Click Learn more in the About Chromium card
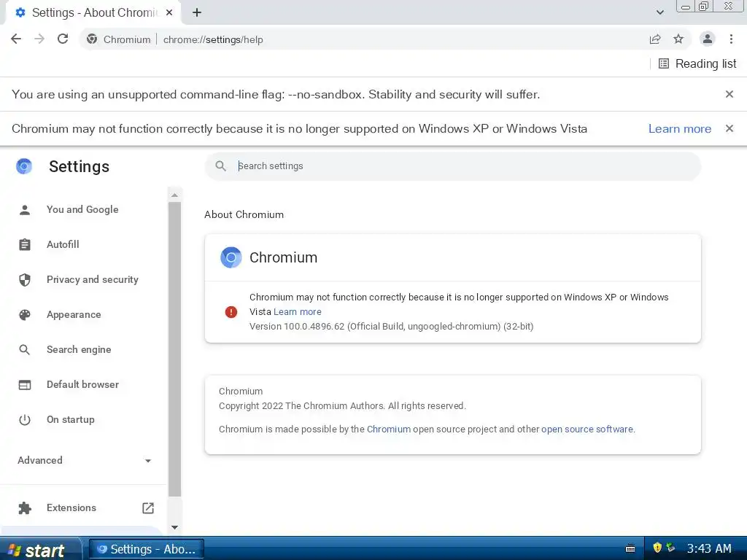747x560 pixels. coord(298,311)
